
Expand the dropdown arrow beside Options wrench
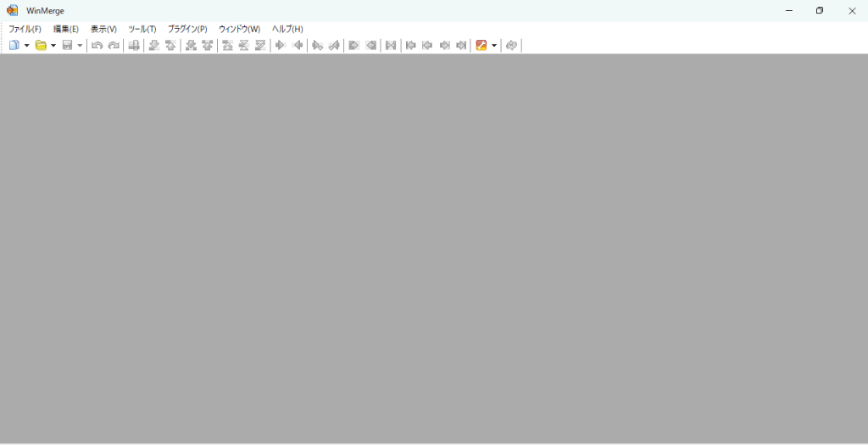tap(494, 45)
